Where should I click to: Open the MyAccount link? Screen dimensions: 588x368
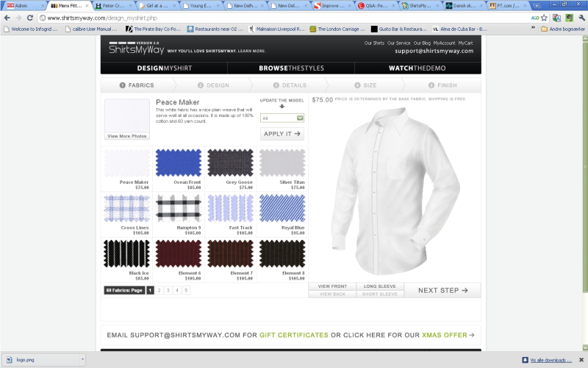(x=445, y=43)
